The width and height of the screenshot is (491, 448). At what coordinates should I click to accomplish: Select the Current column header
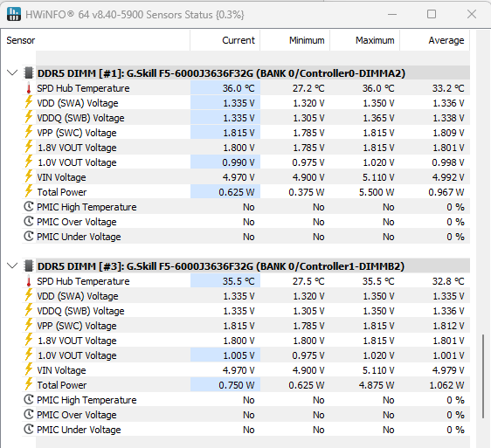click(225, 40)
